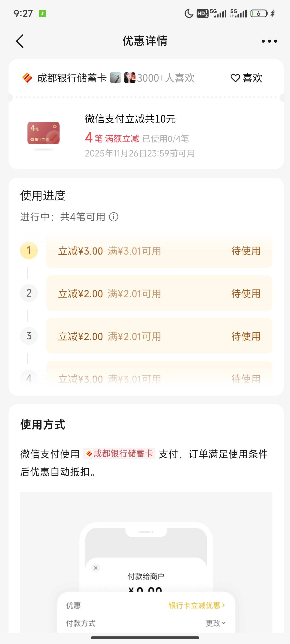Tap the X close icon in payment illustration
The height and width of the screenshot is (644, 290).
pos(96,568)
